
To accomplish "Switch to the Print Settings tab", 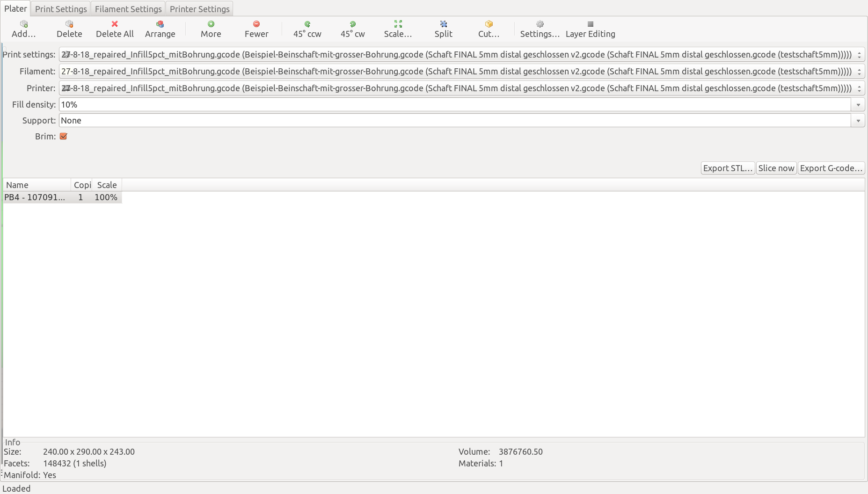I will tap(61, 9).
